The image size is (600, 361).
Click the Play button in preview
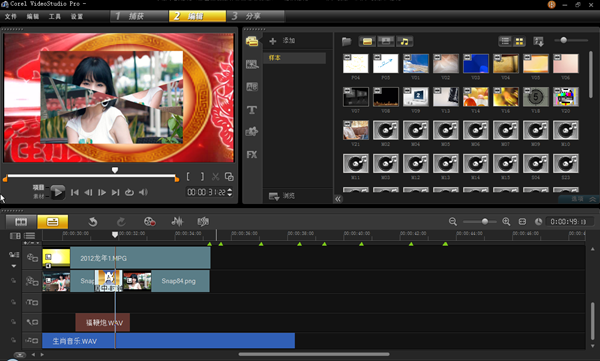57,192
